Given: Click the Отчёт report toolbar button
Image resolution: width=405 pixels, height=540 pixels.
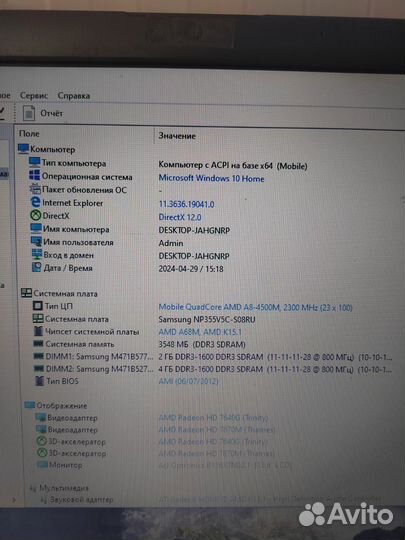Looking at the screenshot, I should tap(43, 113).
